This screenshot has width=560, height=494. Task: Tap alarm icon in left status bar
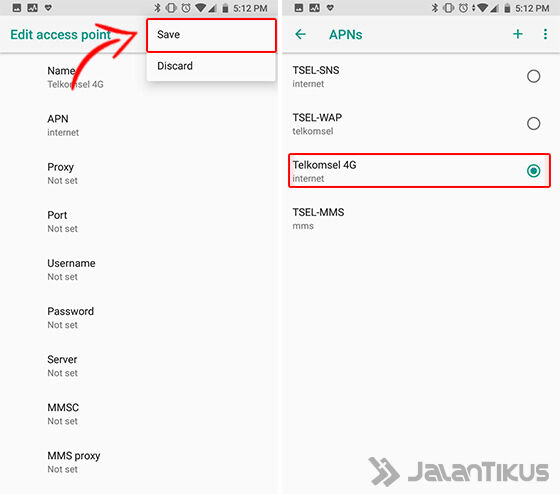pos(186,8)
